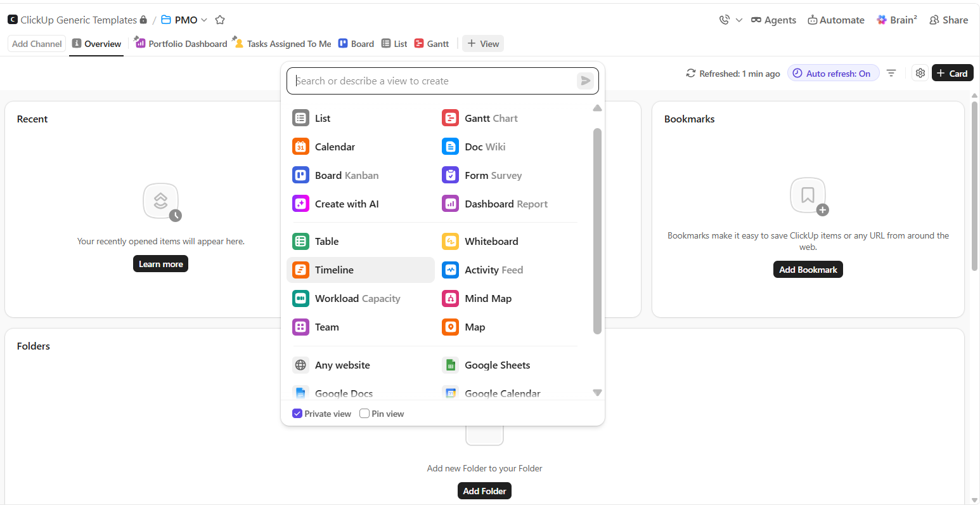Click Learn more in the Recent card

click(x=160, y=264)
